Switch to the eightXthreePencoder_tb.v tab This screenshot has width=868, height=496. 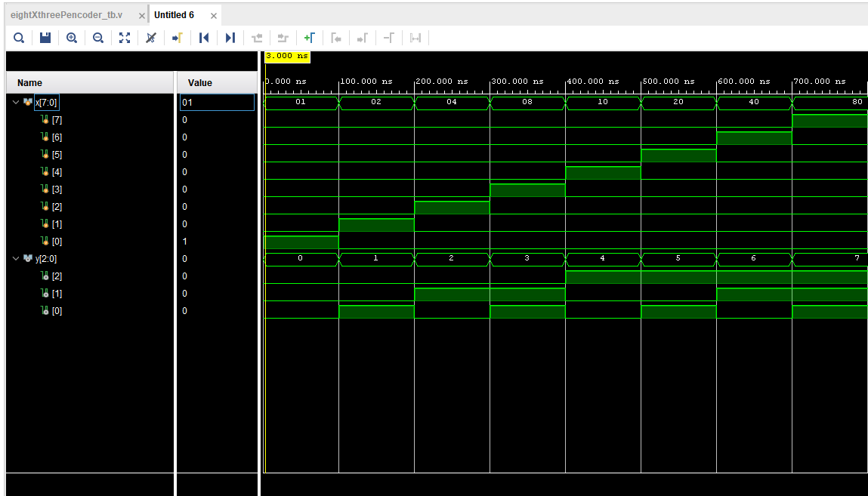click(66, 15)
